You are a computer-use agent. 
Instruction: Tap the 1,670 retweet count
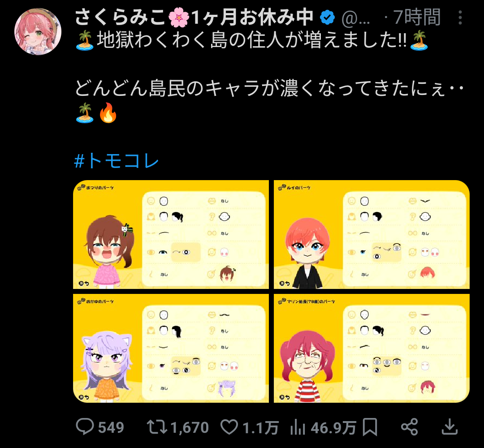190,428
